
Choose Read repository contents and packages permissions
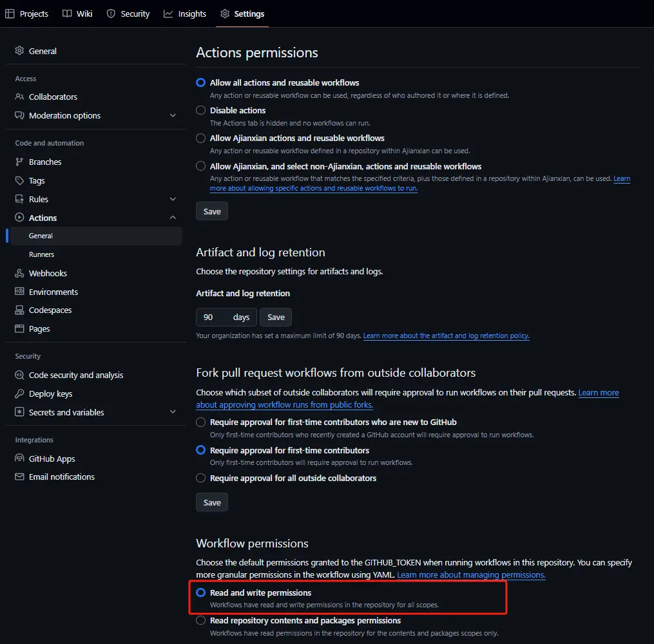[201, 621]
